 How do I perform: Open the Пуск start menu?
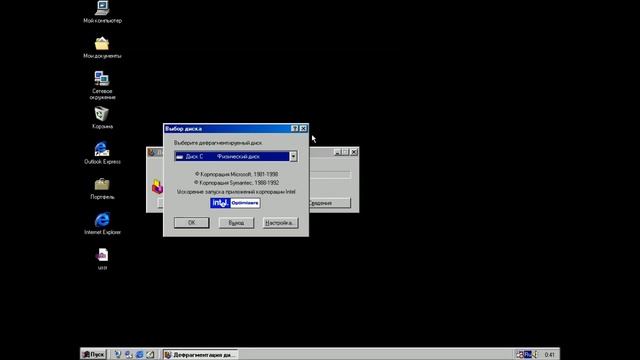(93, 354)
